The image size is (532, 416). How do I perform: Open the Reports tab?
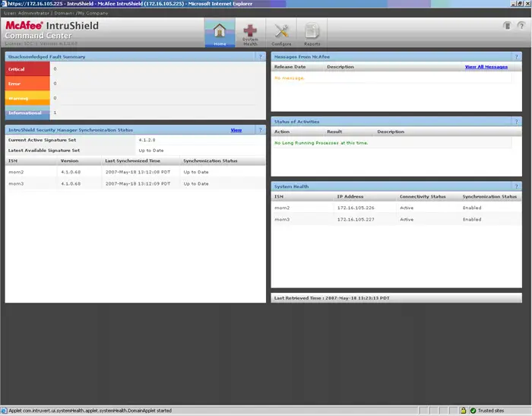click(312, 33)
